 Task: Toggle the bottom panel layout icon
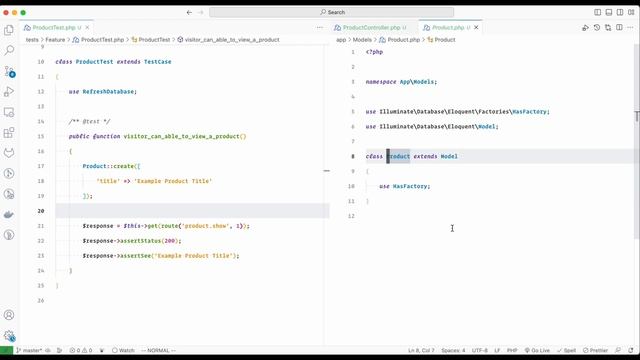pyautogui.click(x=609, y=12)
